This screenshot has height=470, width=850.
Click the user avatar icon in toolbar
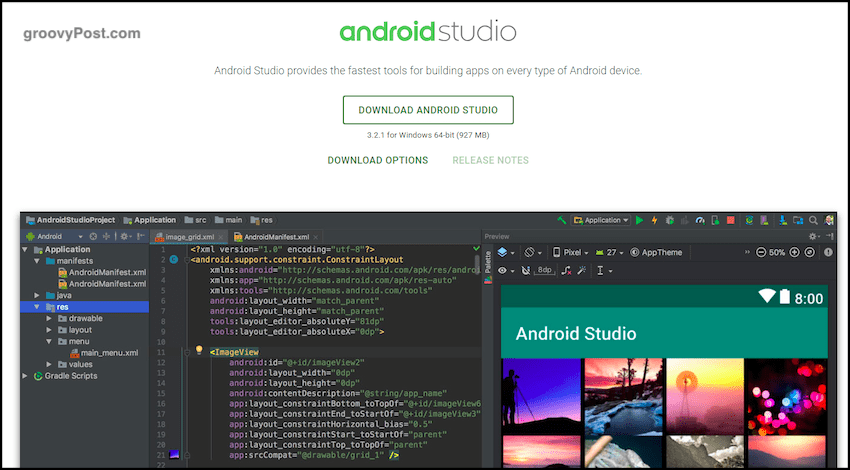(829, 220)
